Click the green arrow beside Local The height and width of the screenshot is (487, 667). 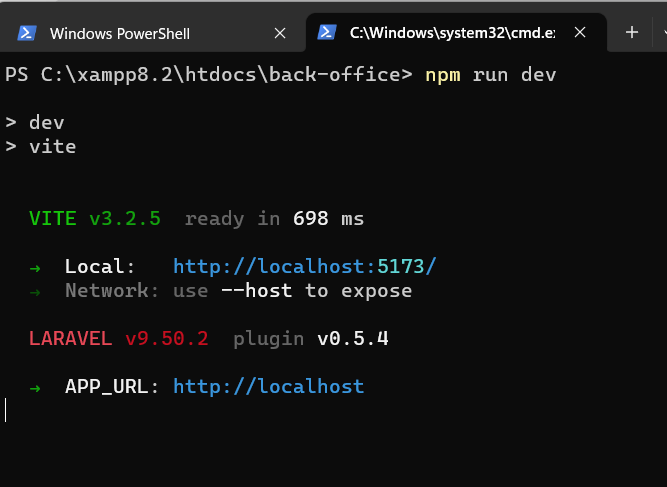35,268
